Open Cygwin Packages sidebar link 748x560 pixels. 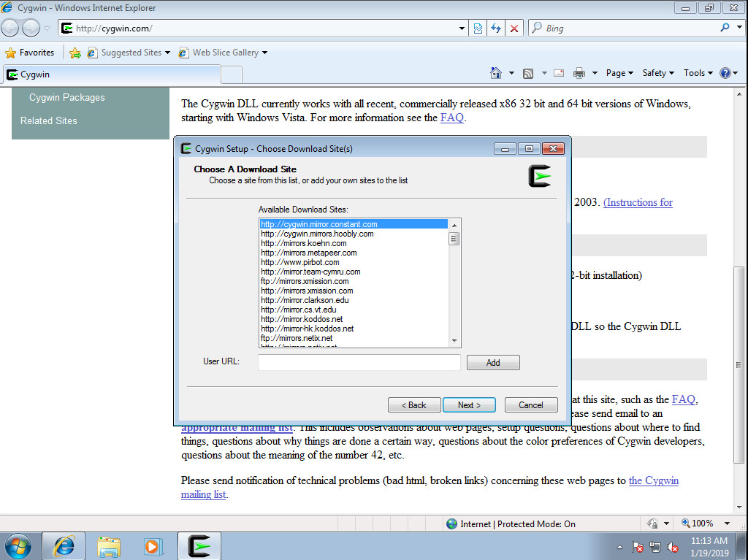point(66,97)
